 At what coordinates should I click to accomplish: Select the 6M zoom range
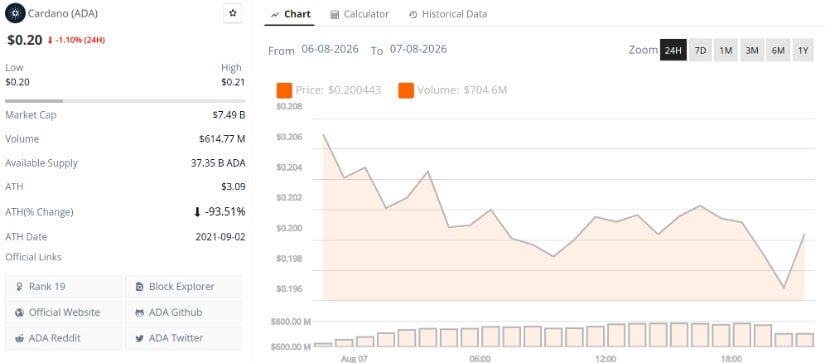coord(778,51)
